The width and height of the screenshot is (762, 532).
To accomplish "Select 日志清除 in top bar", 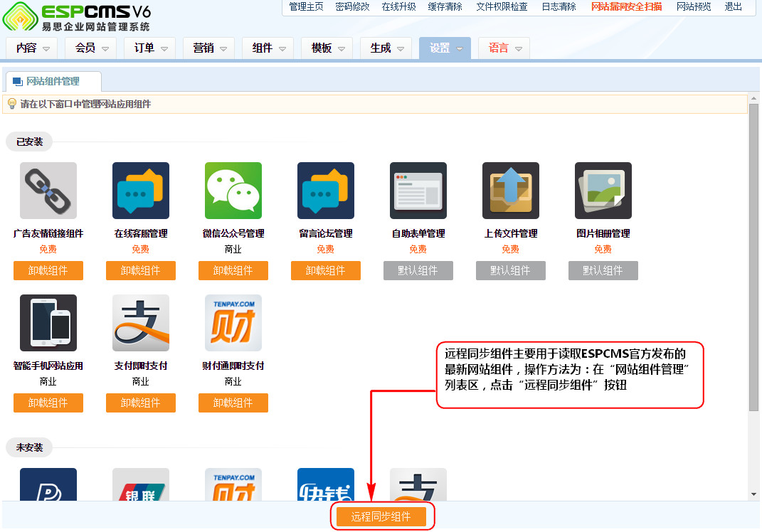I will (559, 7).
